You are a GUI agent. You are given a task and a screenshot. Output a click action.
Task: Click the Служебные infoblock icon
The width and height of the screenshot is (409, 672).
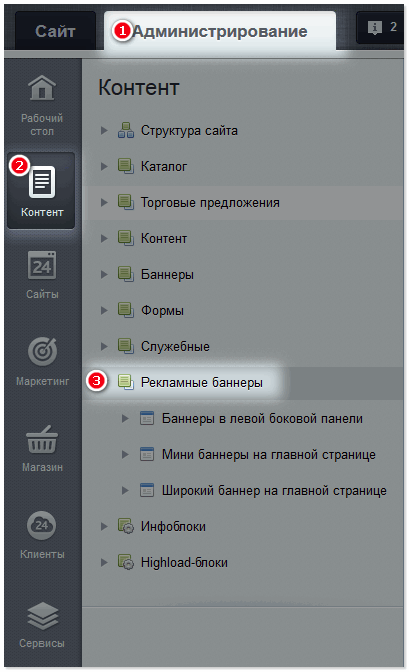pos(126,346)
